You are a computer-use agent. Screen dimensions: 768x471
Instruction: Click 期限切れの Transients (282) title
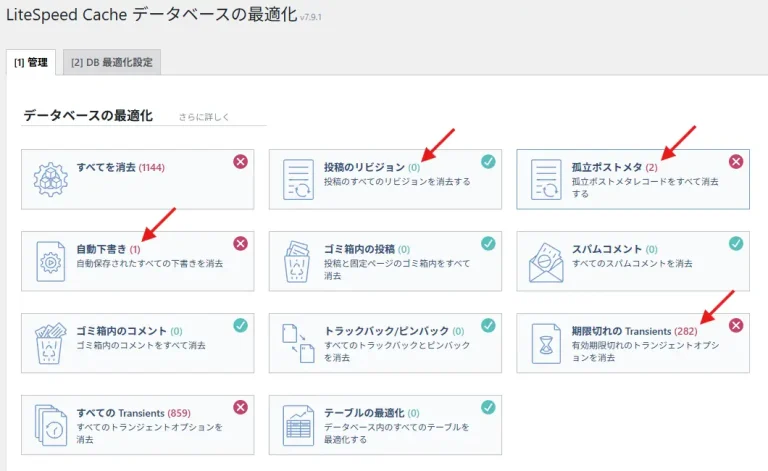tap(634, 331)
